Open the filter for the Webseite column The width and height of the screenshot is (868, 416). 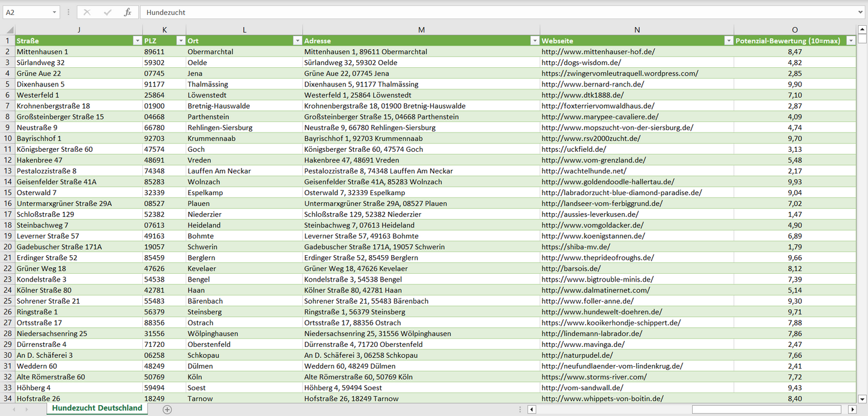coord(728,40)
